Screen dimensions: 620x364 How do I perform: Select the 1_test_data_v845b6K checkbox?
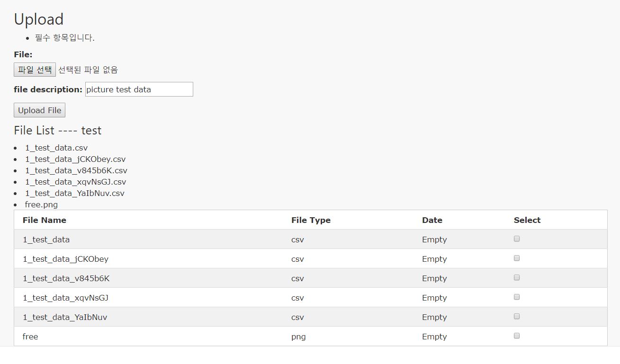(517, 278)
